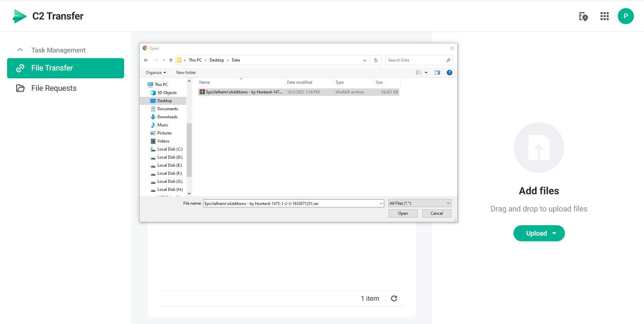
Task: Go up one folder level with up arrow
Action: tap(171, 60)
